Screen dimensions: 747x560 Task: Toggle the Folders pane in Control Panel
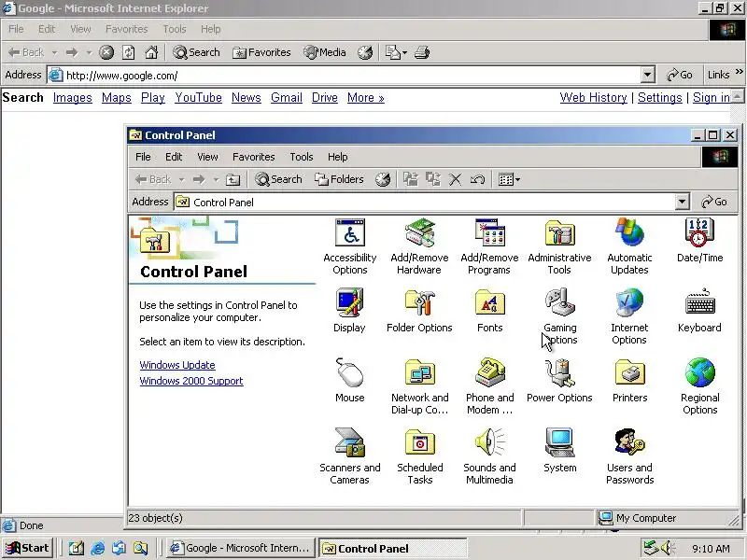tap(339, 179)
